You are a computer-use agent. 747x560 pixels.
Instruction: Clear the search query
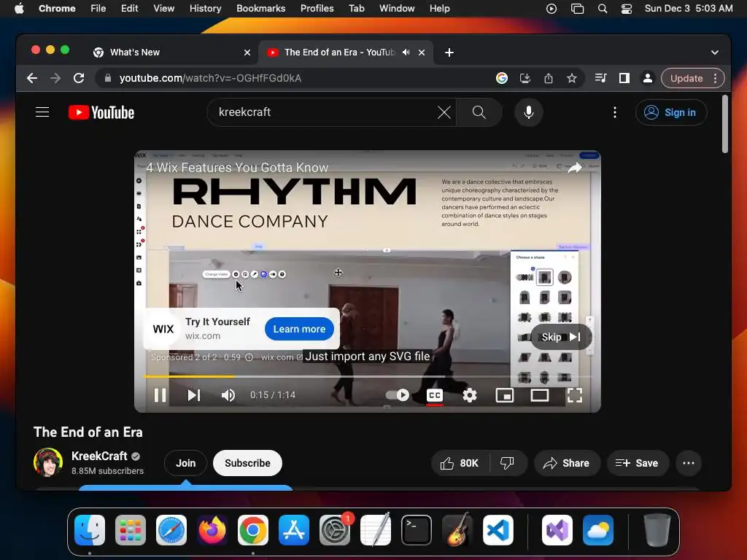click(x=444, y=112)
